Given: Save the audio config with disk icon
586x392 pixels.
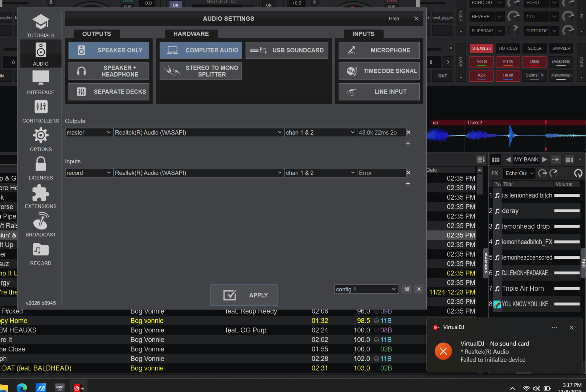Looking at the screenshot, I should (x=407, y=289).
